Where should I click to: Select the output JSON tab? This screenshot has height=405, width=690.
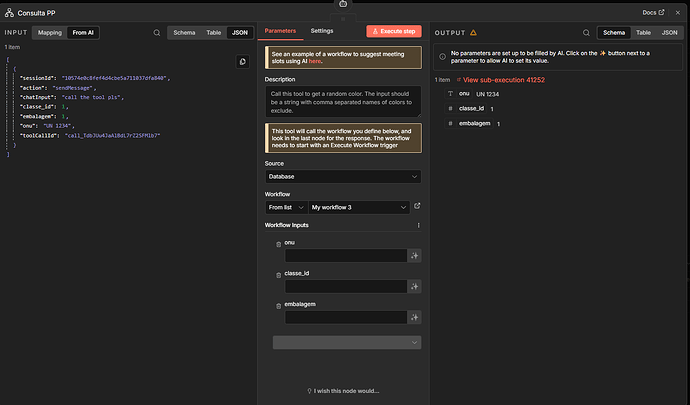coord(669,32)
